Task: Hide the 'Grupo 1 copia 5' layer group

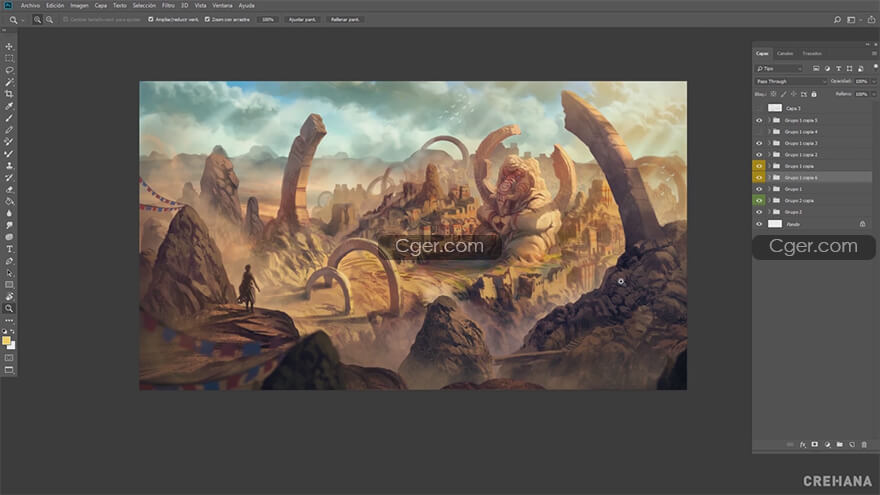Action: (x=759, y=120)
